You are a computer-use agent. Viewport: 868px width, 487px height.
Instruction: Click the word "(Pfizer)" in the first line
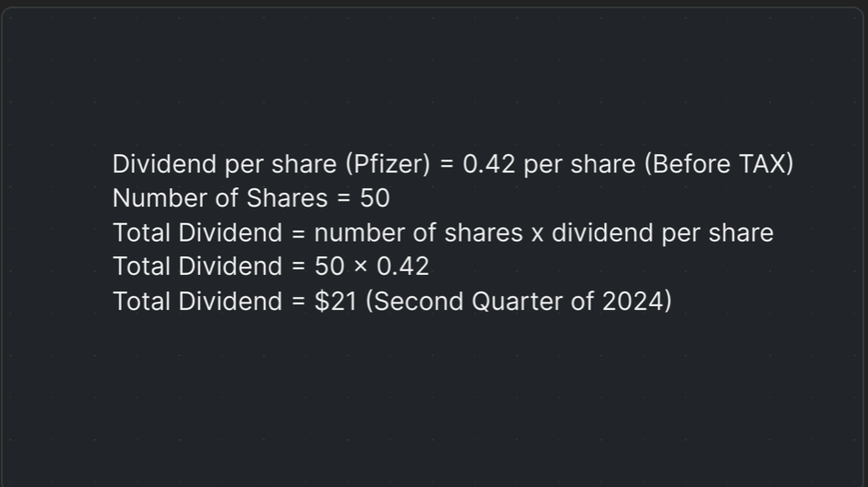[x=387, y=164]
